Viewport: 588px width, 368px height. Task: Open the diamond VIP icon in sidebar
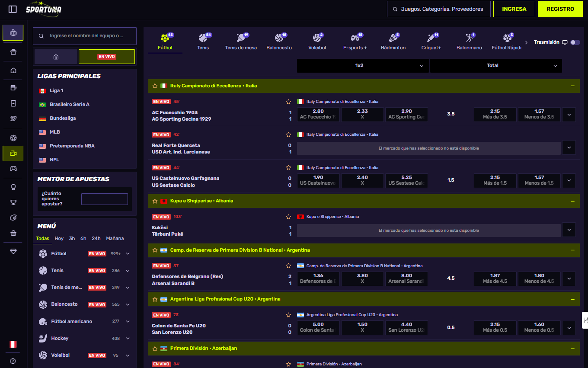(13, 251)
